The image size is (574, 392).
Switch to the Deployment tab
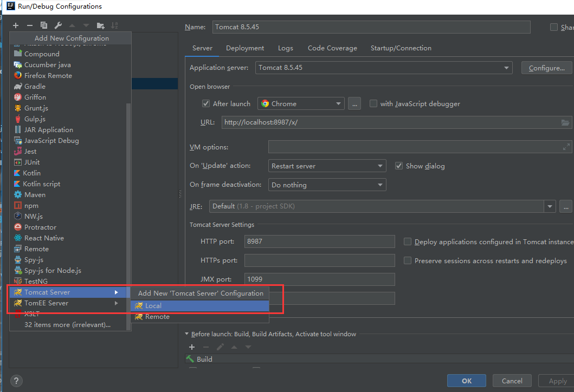tap(245, 48)
